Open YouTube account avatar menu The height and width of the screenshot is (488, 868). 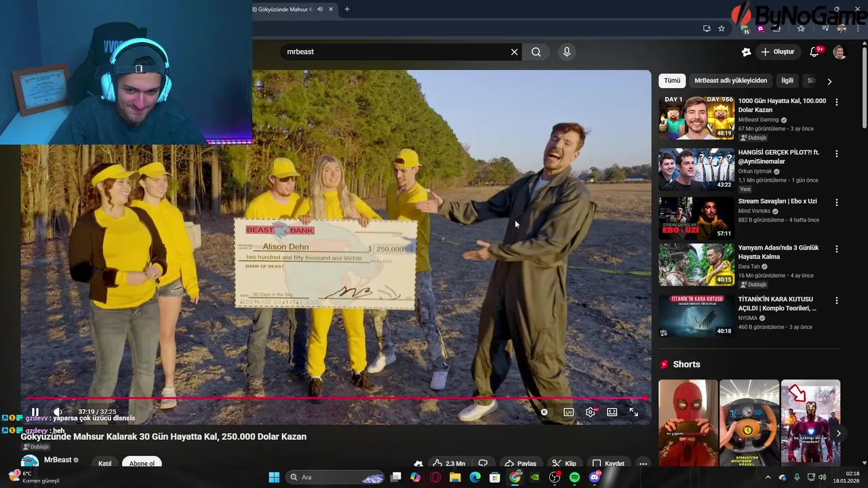point(840,52)
